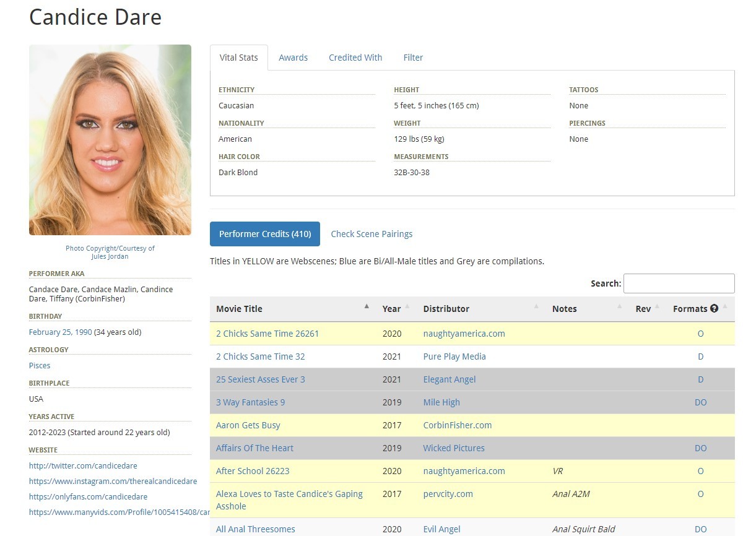This screenshot has width=756, height=536.
Task: Open the Filter tab
Action: pyautogui.click(x=413, y=58)
